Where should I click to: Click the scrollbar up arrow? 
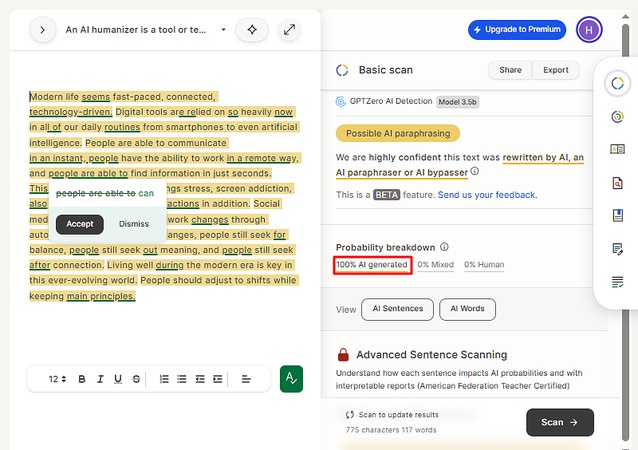pyautogui.click(x=625, y=16)
